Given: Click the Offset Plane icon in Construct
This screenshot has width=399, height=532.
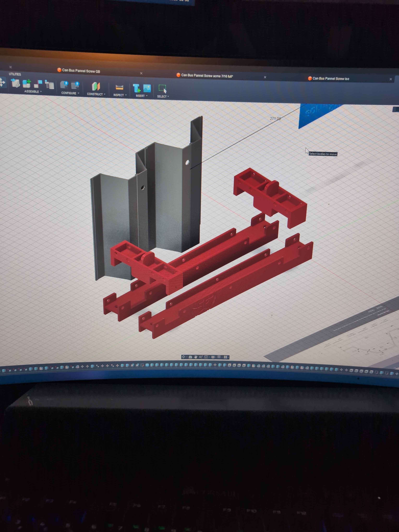Looking at the screenshot, I should pyautogui.click(x=96, y=86).
